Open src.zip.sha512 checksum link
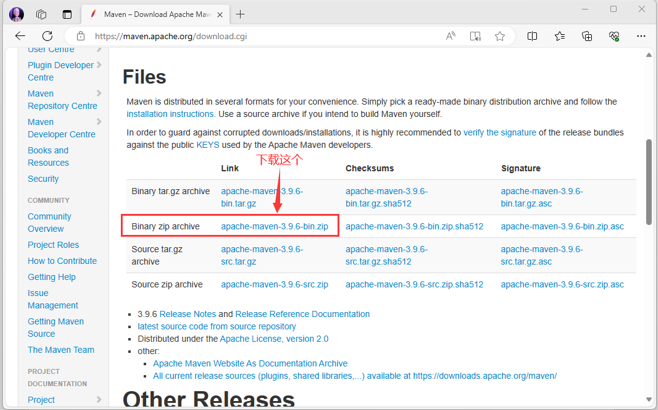This screenshot has height=410, width=658. (414, 285)
